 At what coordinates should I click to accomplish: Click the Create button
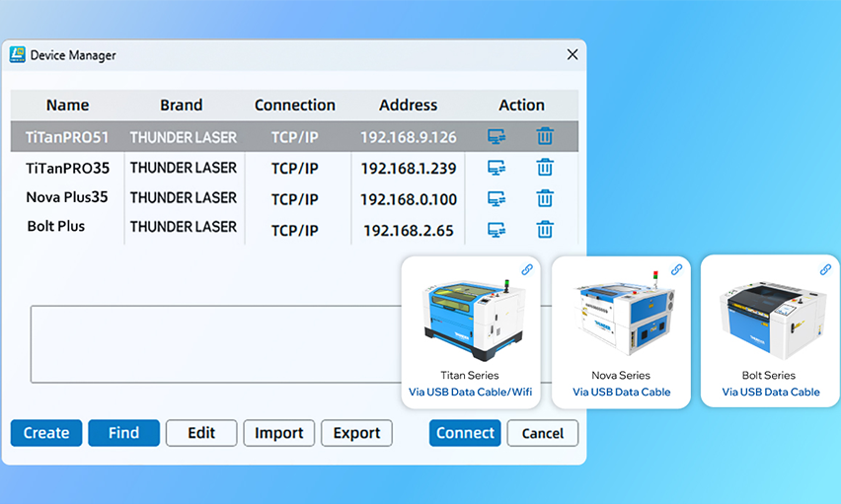46,433
